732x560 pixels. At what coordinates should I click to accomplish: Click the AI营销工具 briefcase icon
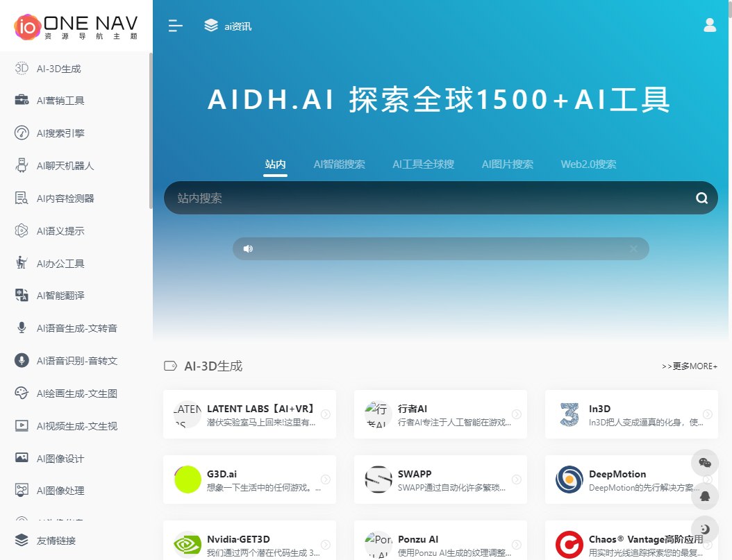pyautogui.click(x=22, y=100)
